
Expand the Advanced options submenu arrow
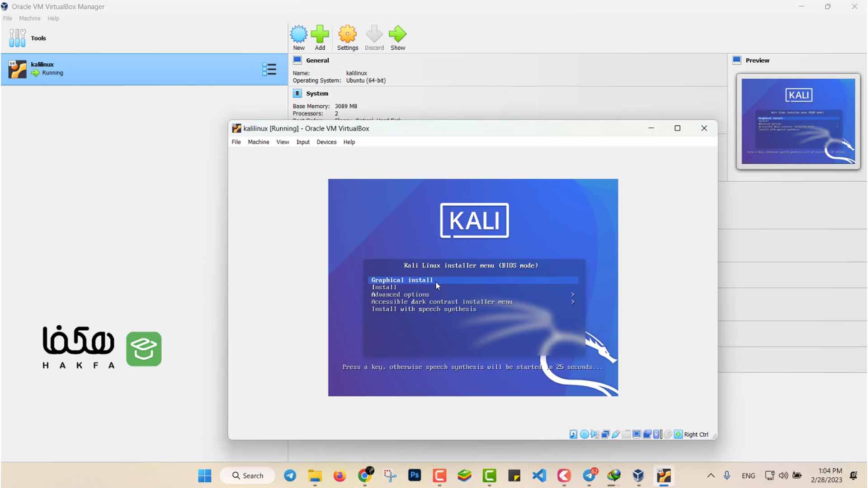point(573,295)
